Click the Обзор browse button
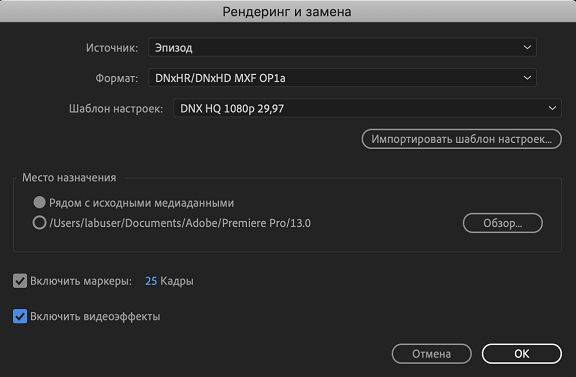576x377 pixels. pos(503,223)
